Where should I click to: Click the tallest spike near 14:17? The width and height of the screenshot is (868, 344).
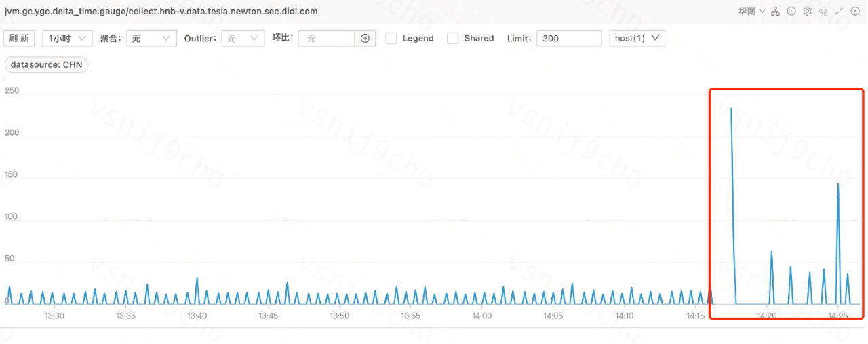(x=731, y=109)
